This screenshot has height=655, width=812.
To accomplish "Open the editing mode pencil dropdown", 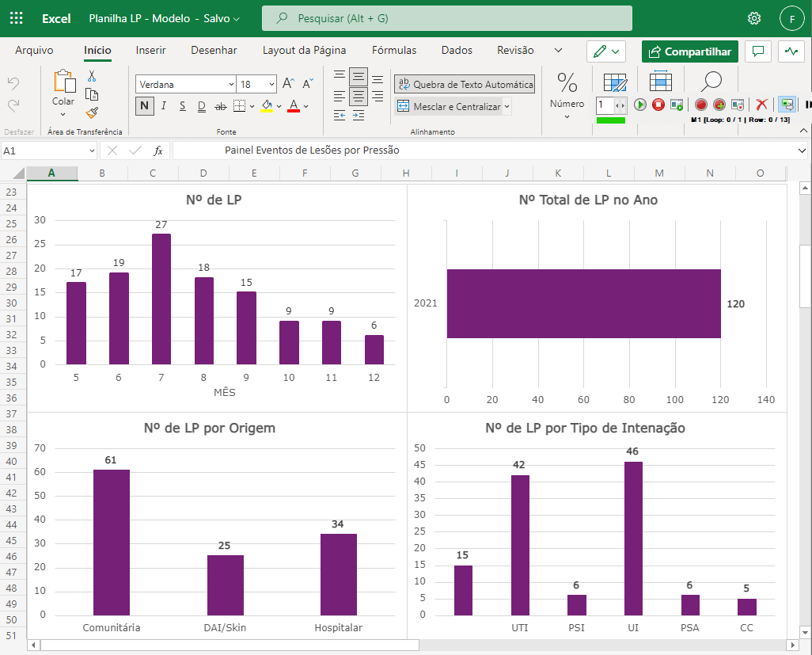I will click(606, 51).
